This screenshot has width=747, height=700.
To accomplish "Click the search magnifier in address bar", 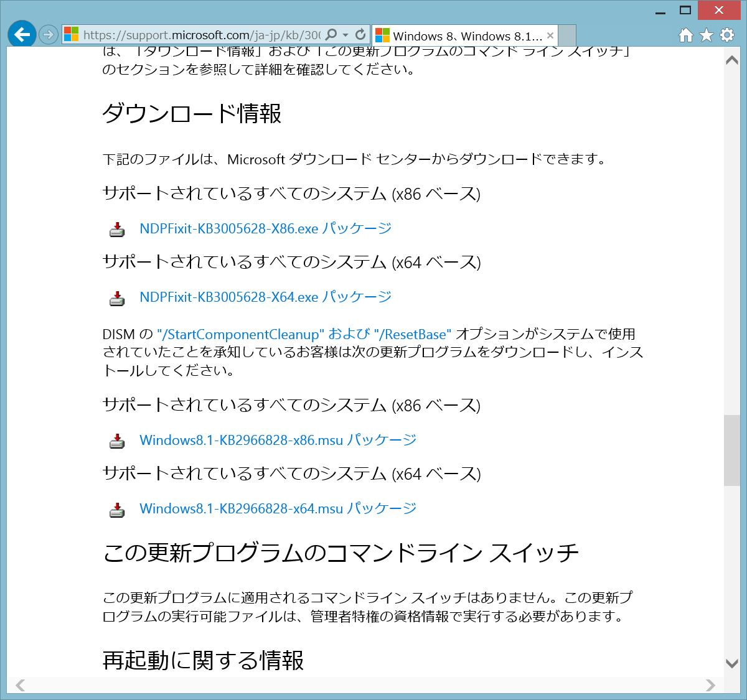I will 332,35.
